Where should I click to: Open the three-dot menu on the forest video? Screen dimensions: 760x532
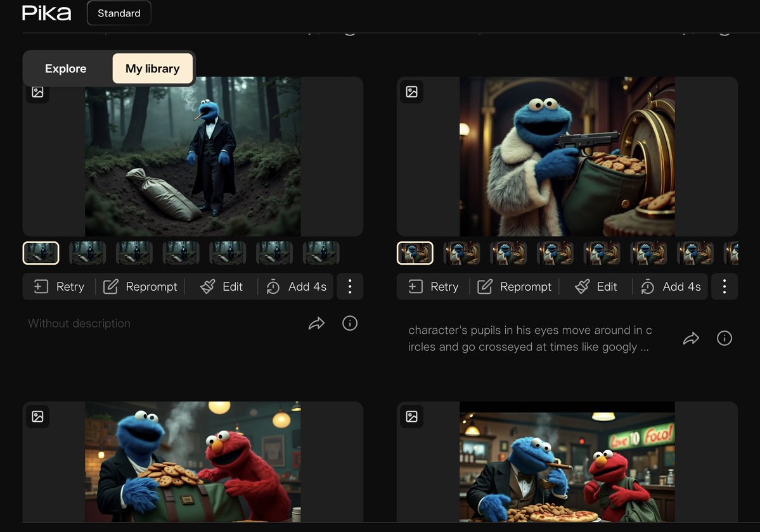coord(349,286)
